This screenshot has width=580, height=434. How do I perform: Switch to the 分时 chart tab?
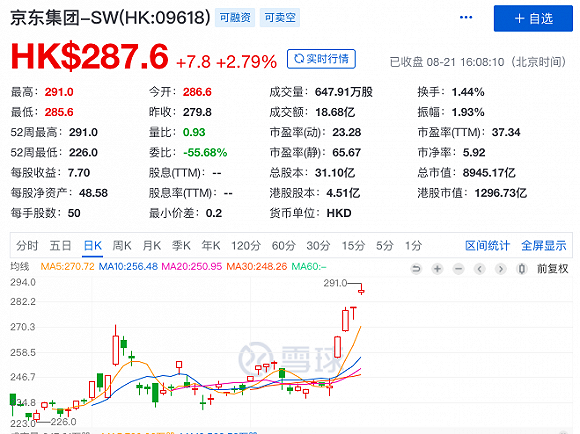(27, 246)
